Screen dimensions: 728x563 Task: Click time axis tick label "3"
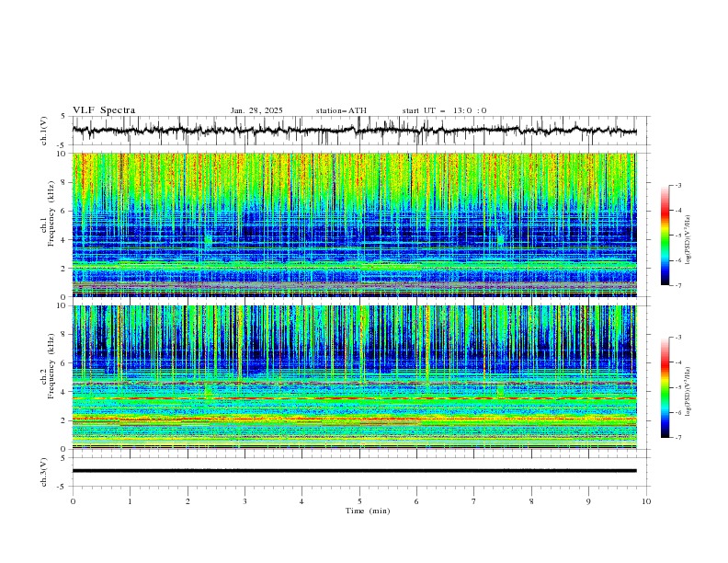pyautogui.click(x=245, y=501)
